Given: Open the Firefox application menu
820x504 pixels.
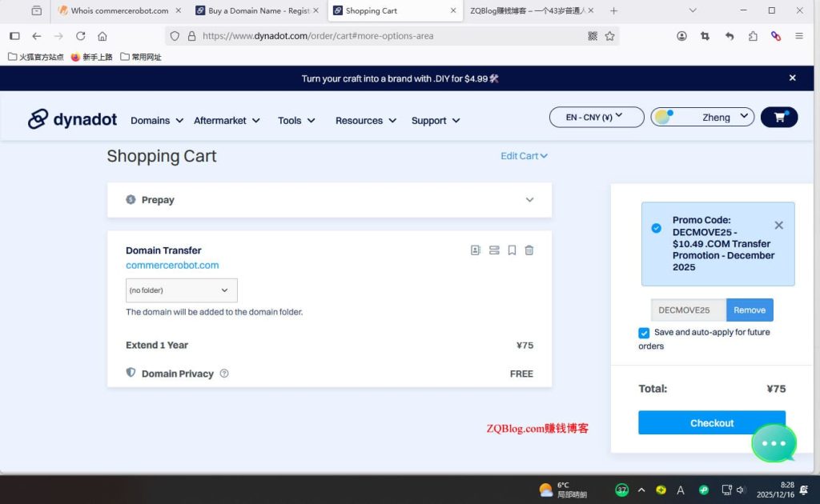Looking at the screenshot, I should point(799,36).
